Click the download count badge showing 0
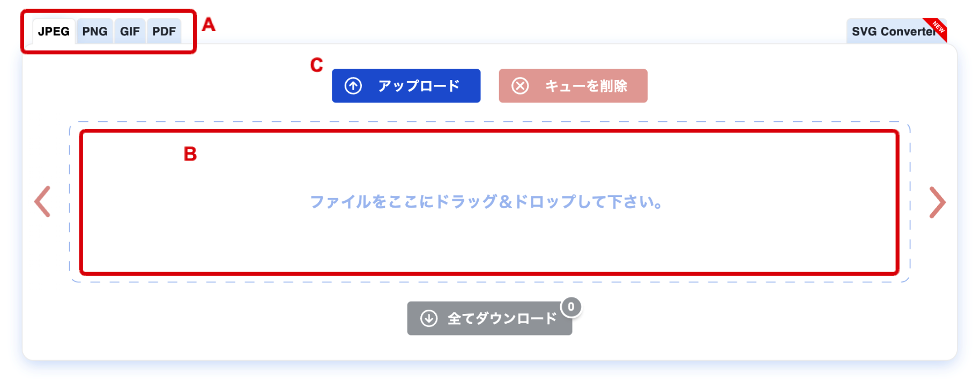Screen dimensions: 980x380 coord(571,306)
